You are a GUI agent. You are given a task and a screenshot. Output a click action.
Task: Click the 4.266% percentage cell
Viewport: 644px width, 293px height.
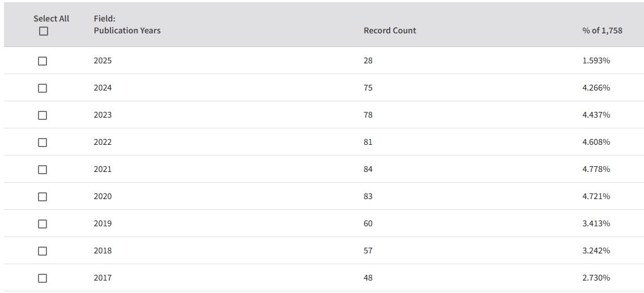(596, 88)
